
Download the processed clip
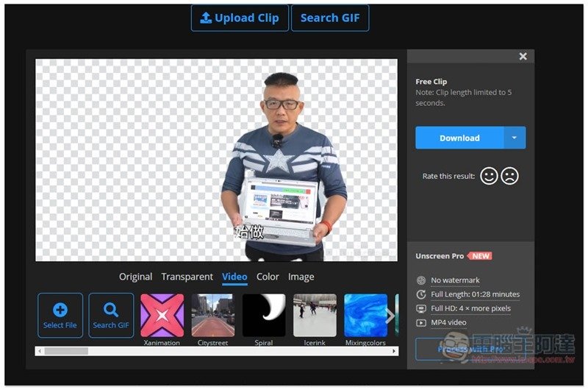459,138
